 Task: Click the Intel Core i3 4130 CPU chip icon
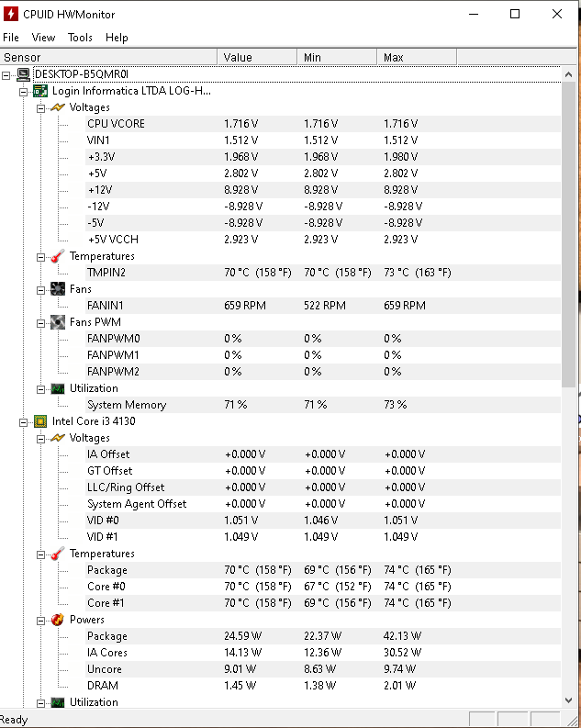tap(40, 421)
